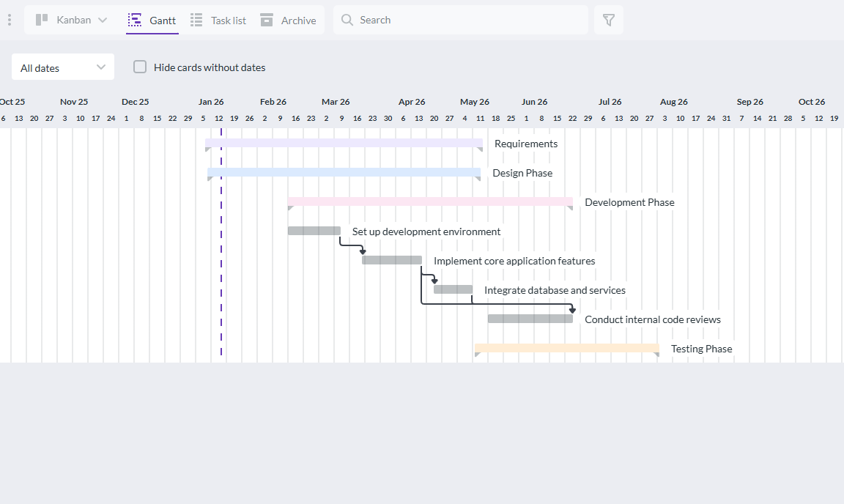Select the Development Phase bar
Screen dimensions: 844x504
click(429, 202)
